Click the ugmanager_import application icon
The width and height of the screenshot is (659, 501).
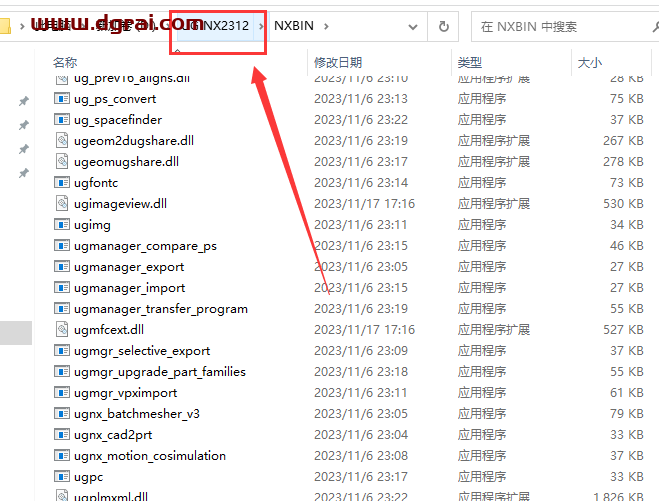coord(62,288)
